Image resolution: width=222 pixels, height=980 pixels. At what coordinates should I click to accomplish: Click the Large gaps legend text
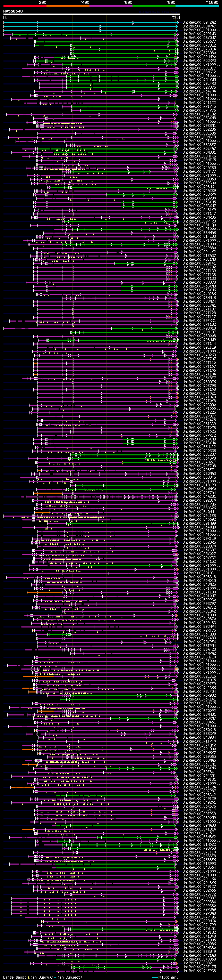tap(43, 977)
